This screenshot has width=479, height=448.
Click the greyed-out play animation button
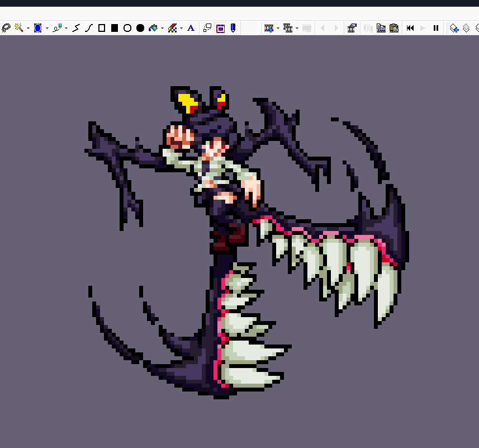tap(423, 28)
